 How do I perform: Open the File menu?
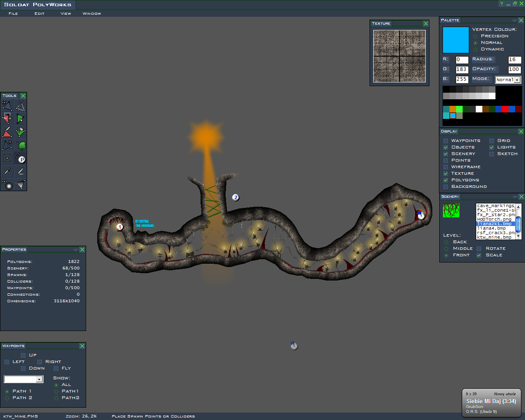coord(13,14)
